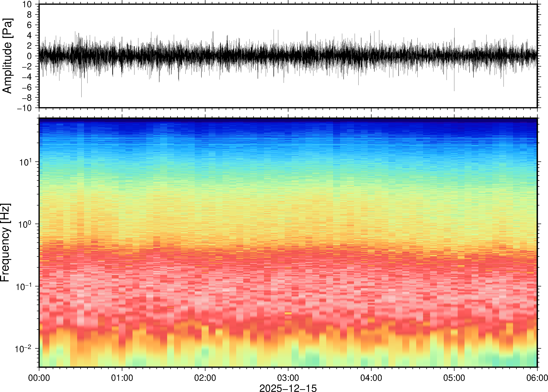Click the 02:00 time axis label
Image resolution: width=548 pixels, height=392 pixels.
coord(205,378)
